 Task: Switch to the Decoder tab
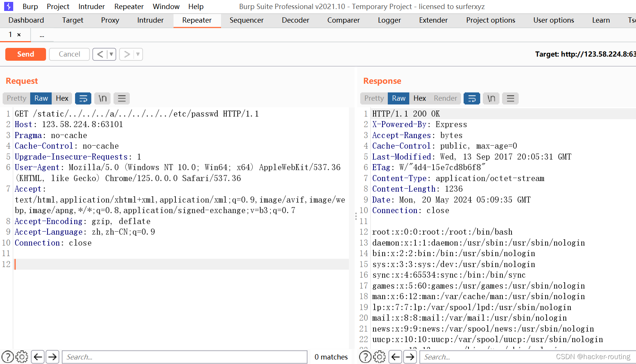[x=295, y=20]
